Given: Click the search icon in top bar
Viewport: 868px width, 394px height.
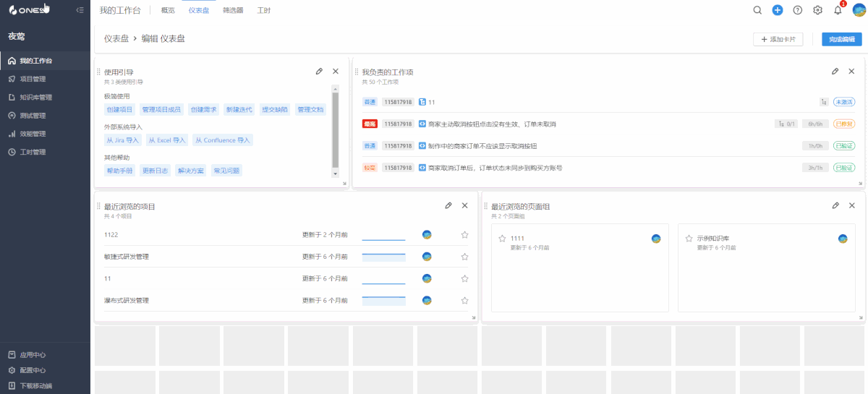Looking at the screenshot, I should click(x=757, y=10).
